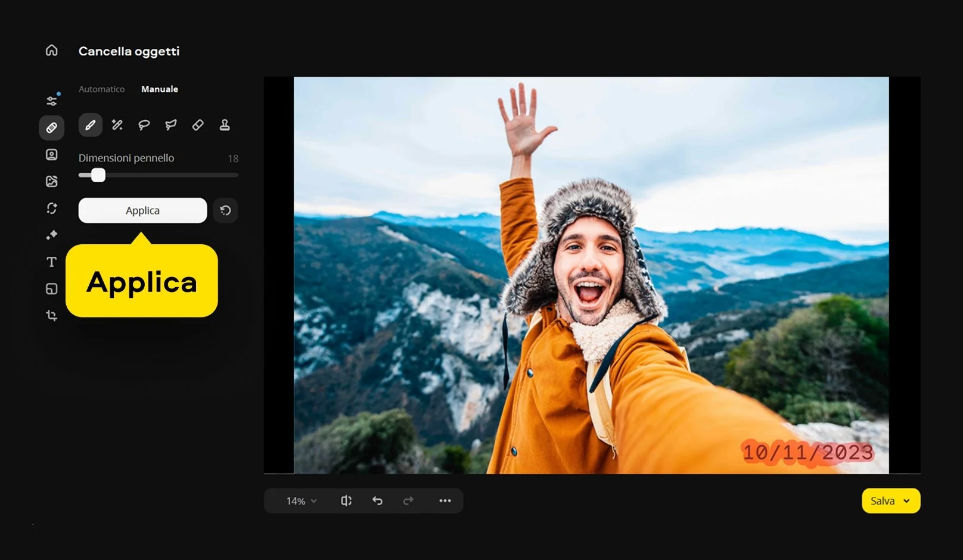Screen dimensions: 963x560
Task: Toggle before/after compare view
Action: [346, 500]
